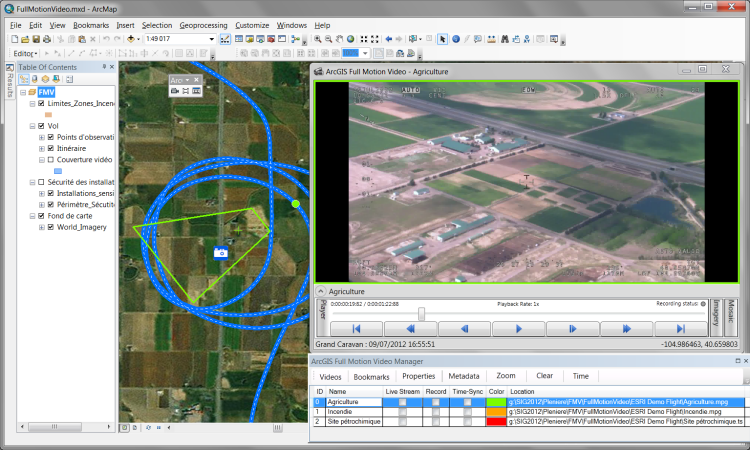Screen dimensions: 750x450
Task: Jump to the start of the video
Action: pyautogui.click(x=356, y=328)
